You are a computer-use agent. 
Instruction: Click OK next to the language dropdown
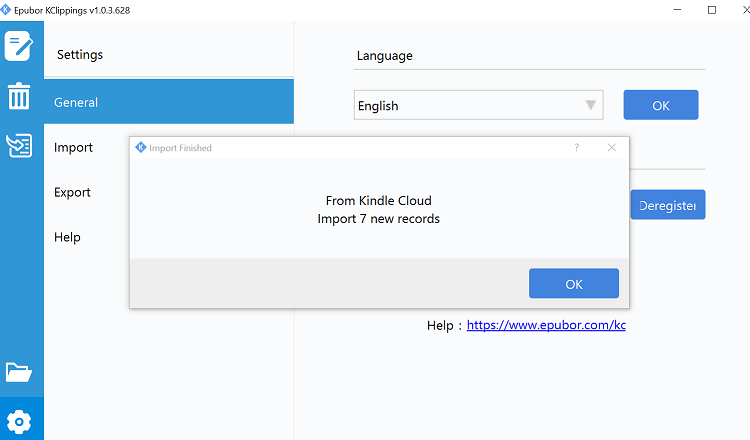[x=661, y=105]
